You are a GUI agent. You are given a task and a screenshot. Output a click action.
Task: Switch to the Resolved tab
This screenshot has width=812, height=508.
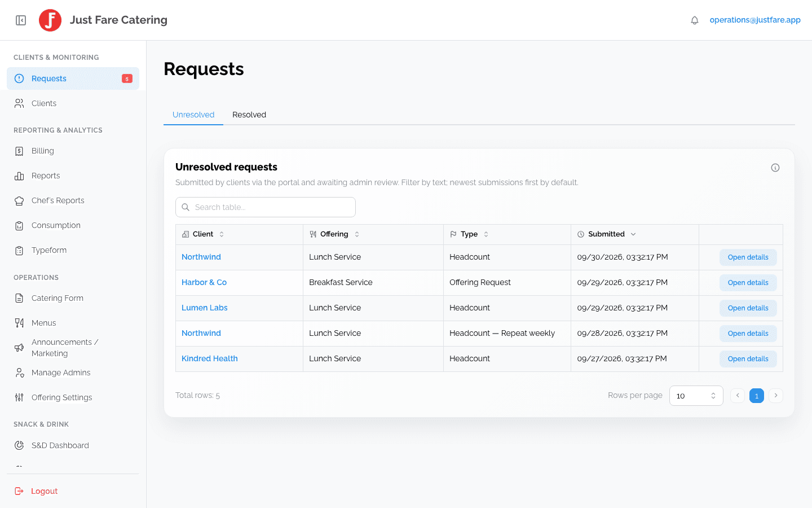tap(249, 115)
